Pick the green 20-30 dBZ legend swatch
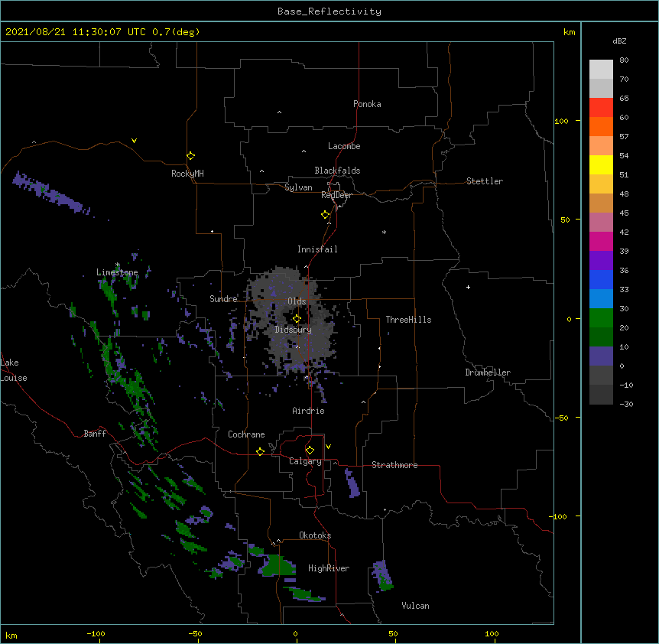 pyautogui.click(x=601, y=318)
